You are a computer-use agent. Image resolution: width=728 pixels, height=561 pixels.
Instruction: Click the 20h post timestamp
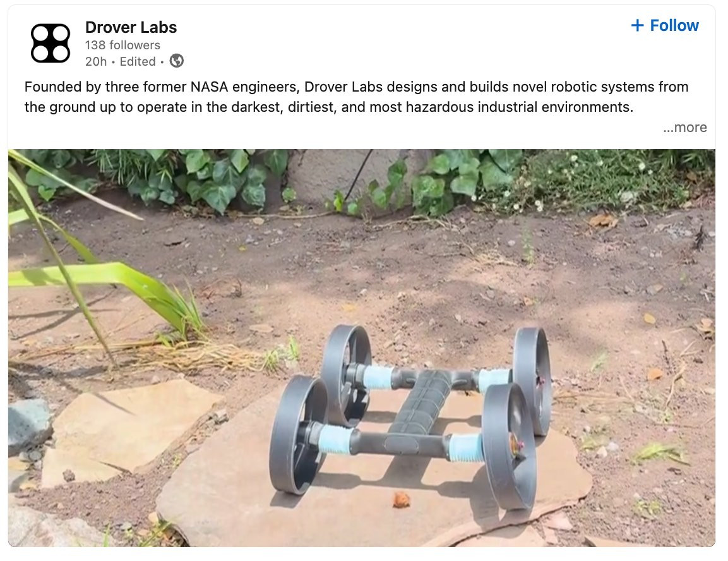click(x=95, y=61)
